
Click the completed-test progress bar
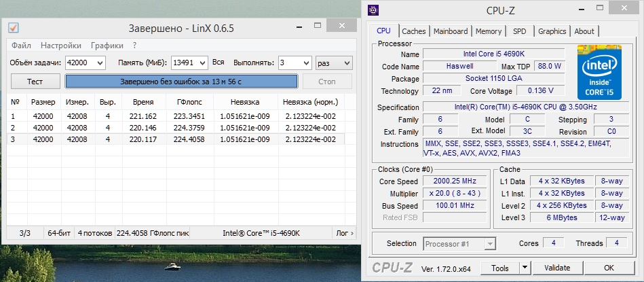tap(181, 82)
